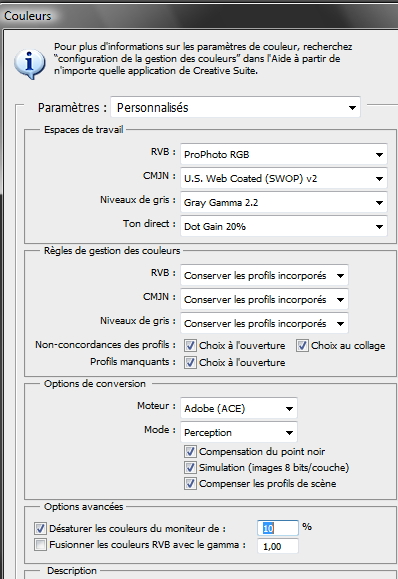This screenshot has height=579, width=398.
Task: Toggle Compensation du point noir checkbox
Action: (190, 451)
